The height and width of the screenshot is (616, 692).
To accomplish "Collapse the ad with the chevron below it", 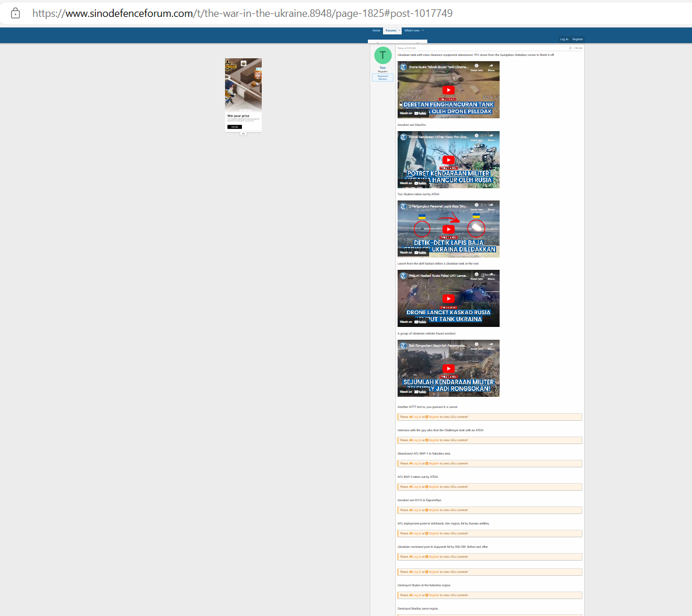I will coord(243,133).
